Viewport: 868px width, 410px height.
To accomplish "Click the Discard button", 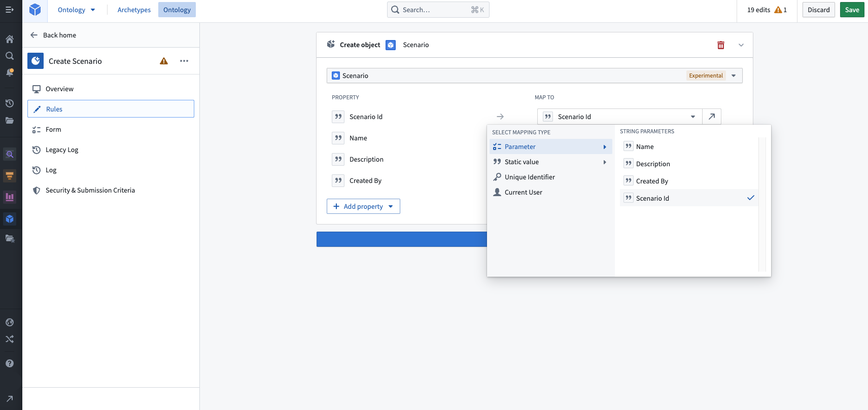I will tap(819, 10).
